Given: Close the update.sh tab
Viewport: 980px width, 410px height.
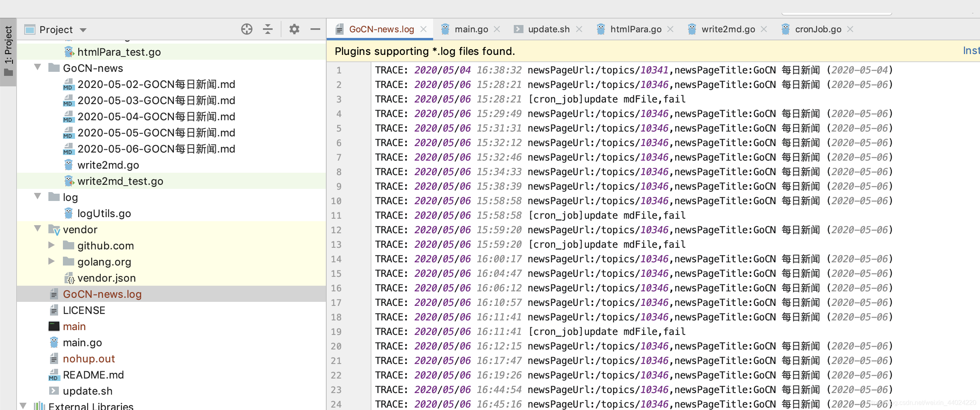Looking at the screenshot, I should click(579, 29).
